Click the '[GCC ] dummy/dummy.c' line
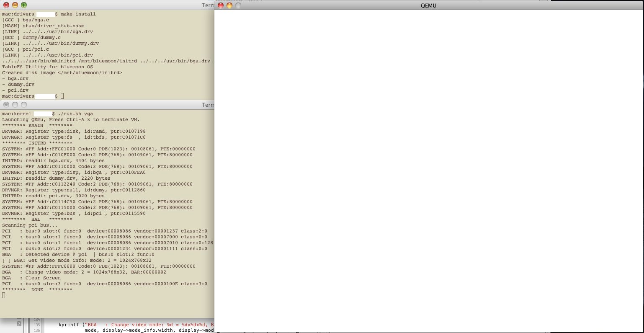Screen dimensions: 644x333 31,37
